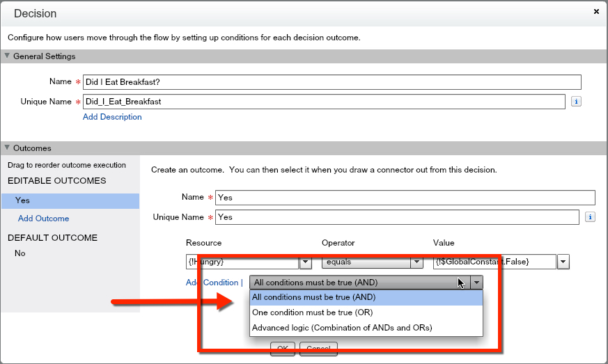Collapse the Outcomes section

[8, 148]
